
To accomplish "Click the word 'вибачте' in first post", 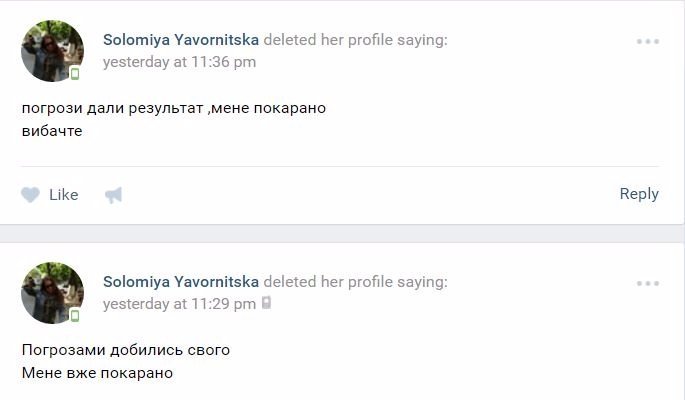I will (x=51, y=130).
